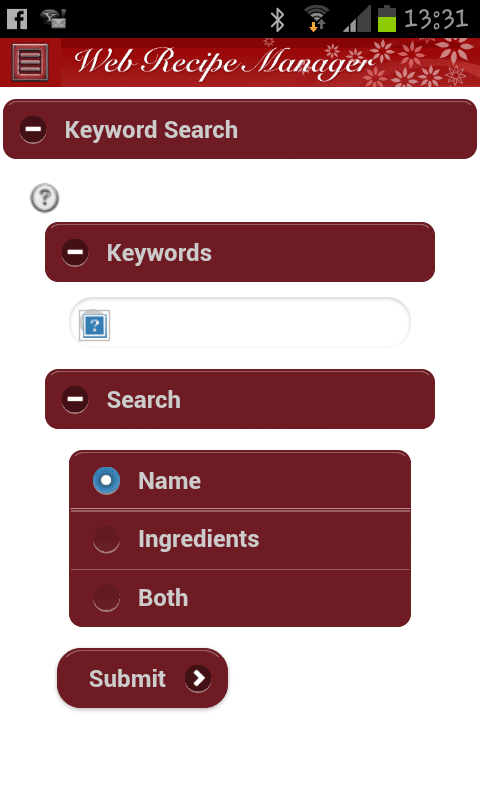The height and width of the screenshot is (800, 480).
Task: Tap the Yahoo mail notification icon
Action: tap(54, 19)
